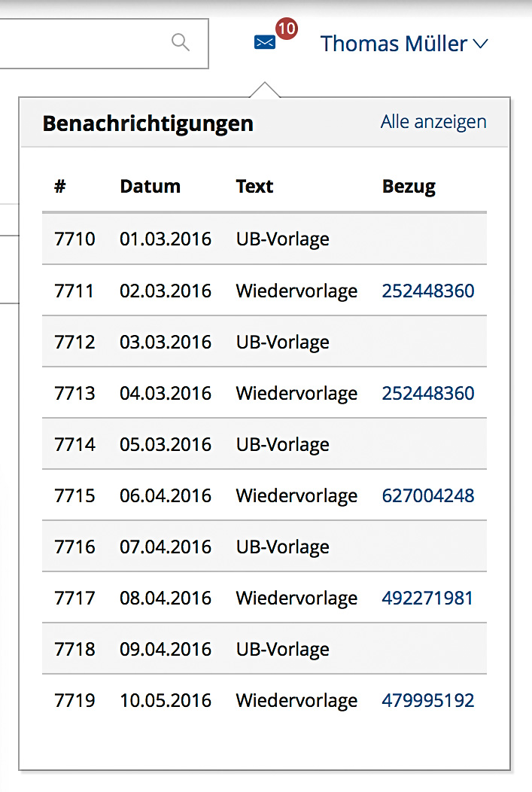Click into the search input field

(x=83, y=43)
